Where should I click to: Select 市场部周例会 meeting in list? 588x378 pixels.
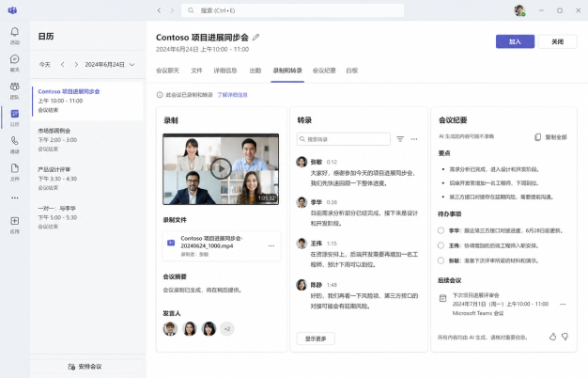coord(87,140)
